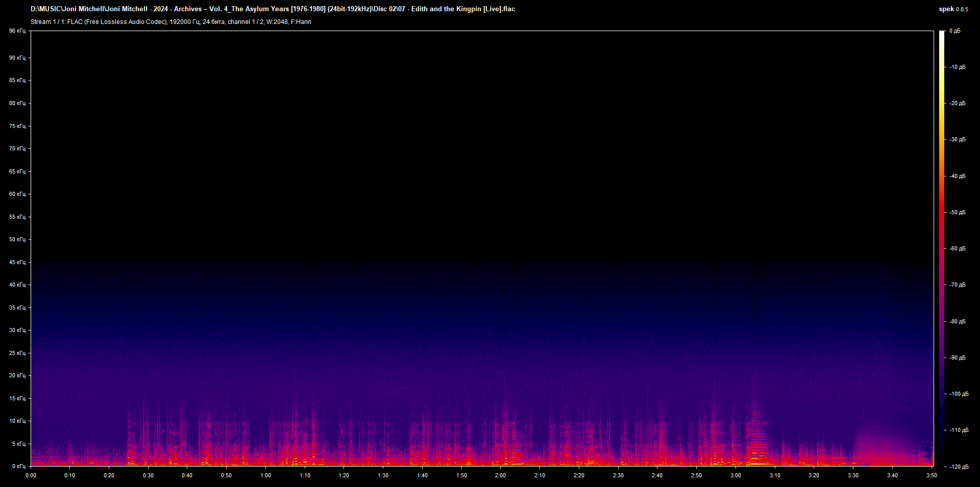Select the 1:50 time axis marker
980x487 pixels.
(x=461, y=475)
